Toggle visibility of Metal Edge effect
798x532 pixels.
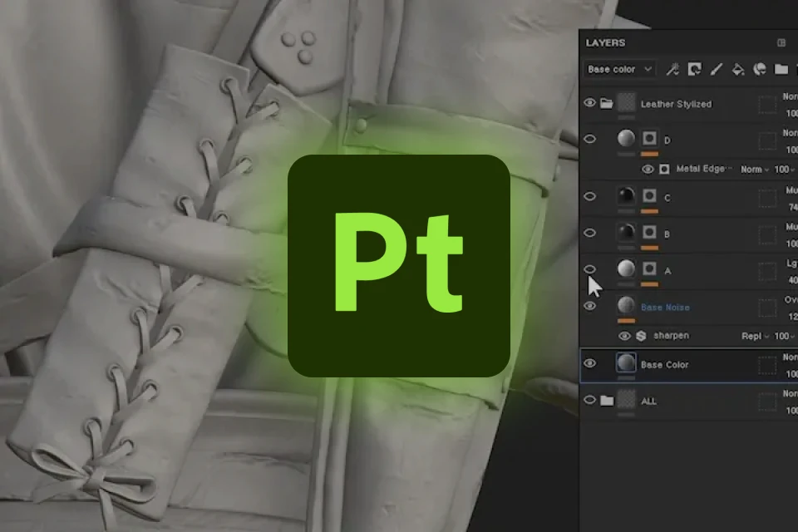coord(648,170)
